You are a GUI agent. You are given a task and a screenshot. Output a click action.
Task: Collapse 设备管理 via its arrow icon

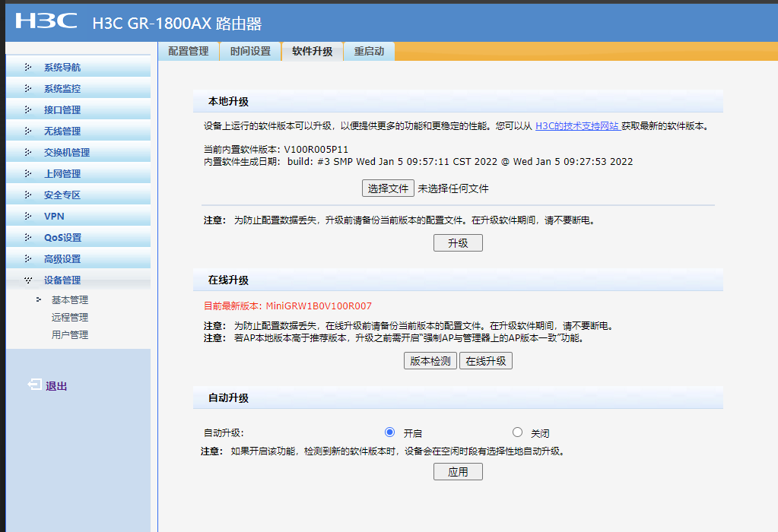tap(28, 280)
